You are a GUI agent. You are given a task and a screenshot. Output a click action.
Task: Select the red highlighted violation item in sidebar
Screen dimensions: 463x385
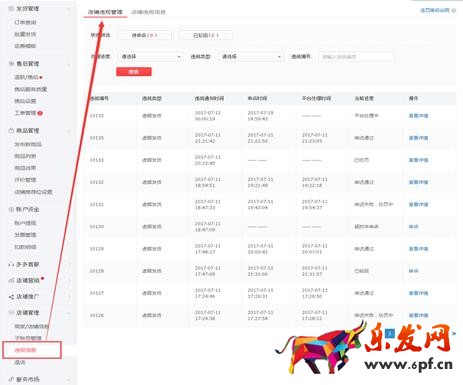point(25,350)
